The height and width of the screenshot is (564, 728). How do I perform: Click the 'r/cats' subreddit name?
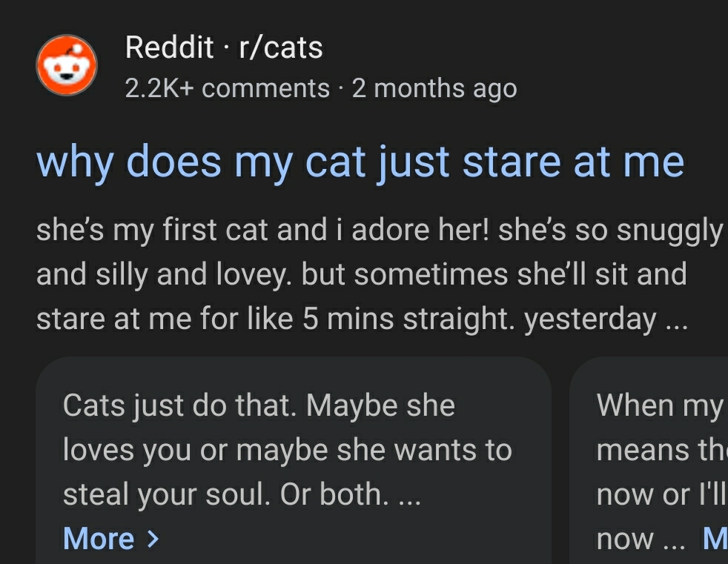coord(280,48)
